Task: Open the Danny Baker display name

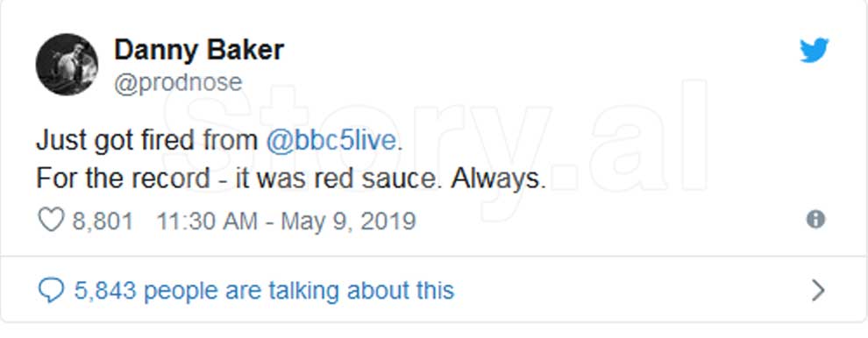Action: click(199, 50)
